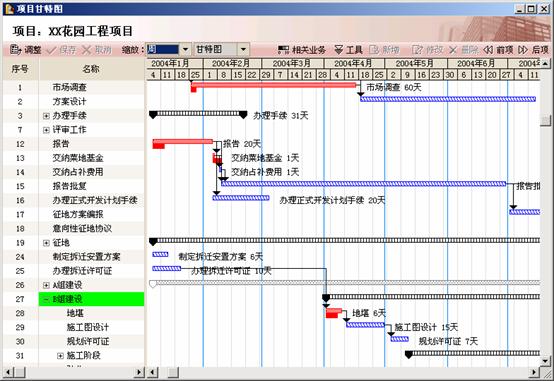Open the 甘特图 view type dropdown
Viewport: 554px width, 381px height.
(243, 49)
